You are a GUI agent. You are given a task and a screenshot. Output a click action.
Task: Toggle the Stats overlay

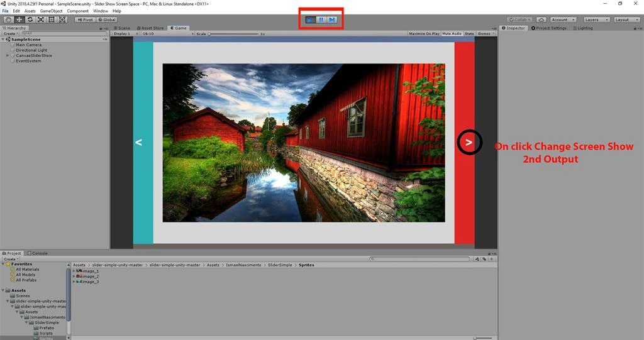pos(469,34)
